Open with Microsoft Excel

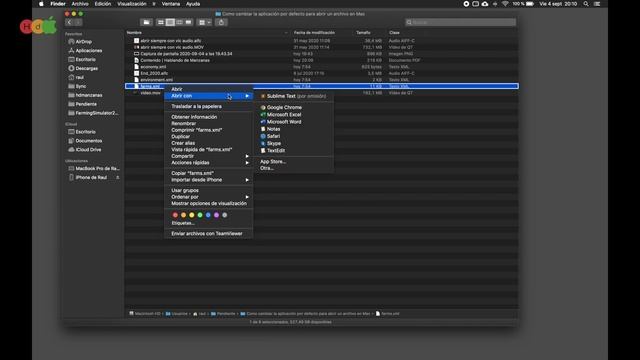click(x=293, y=115)
